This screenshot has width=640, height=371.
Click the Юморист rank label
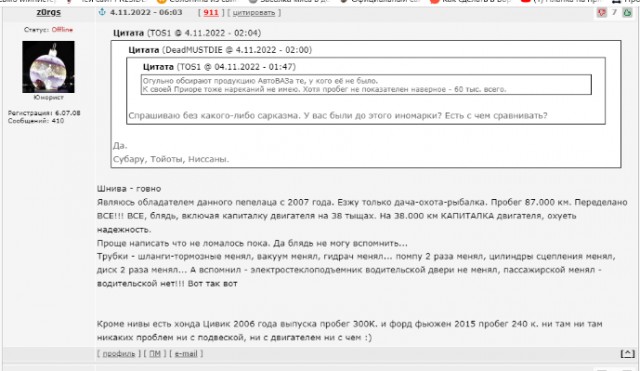point(49,98)
